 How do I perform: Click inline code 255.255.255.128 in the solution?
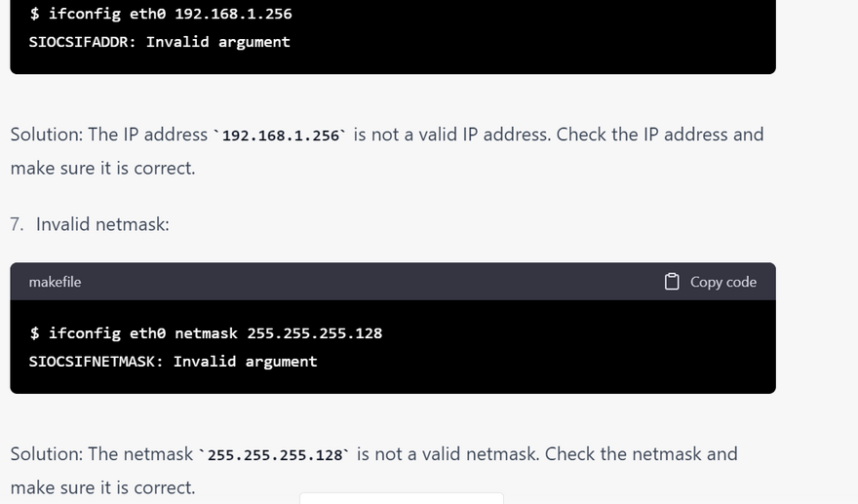click(x=275, y=455)
